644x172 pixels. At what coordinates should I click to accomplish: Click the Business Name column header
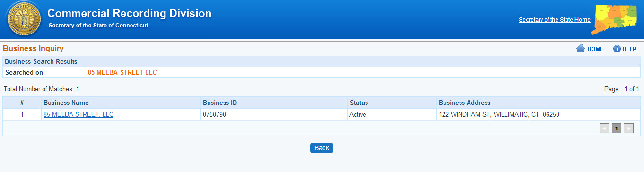(121, 103)
